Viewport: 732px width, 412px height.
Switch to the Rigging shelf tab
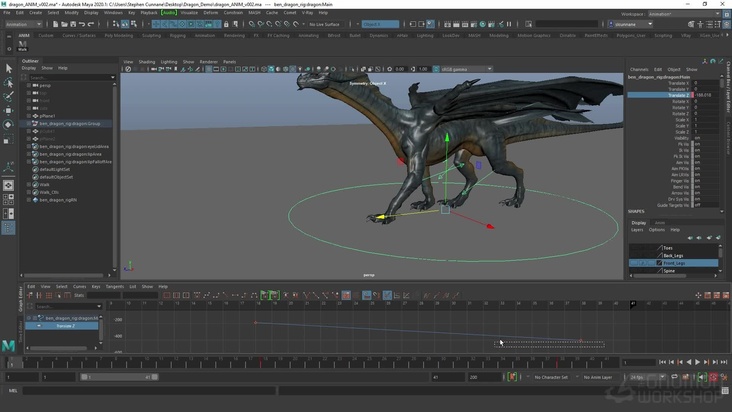point(177,35)
